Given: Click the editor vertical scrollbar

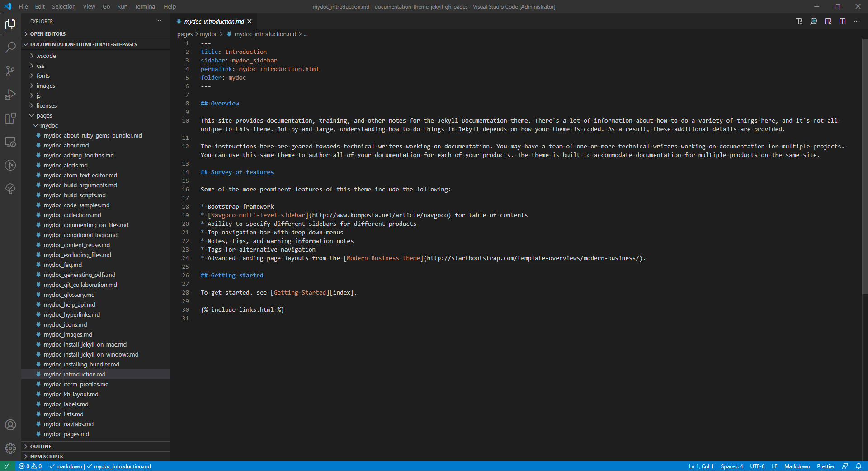Looking at the screenshot, I should (865, 166).
